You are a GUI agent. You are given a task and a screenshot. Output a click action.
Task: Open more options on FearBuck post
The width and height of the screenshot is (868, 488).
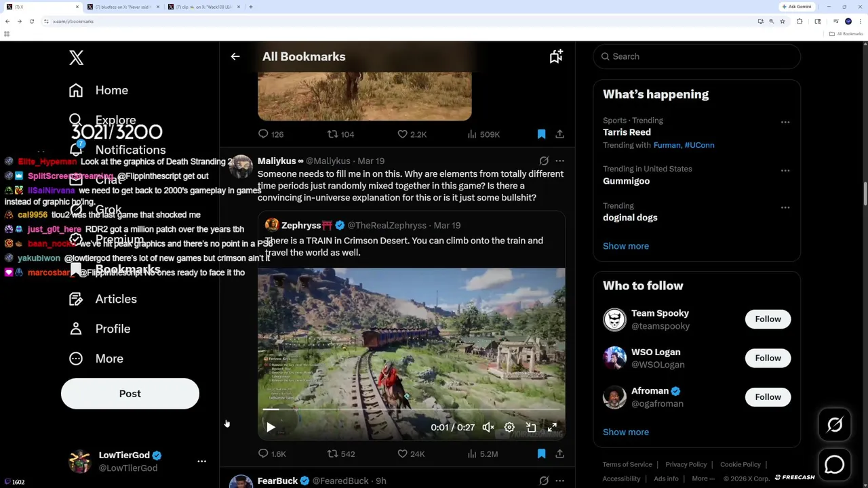[559, 481]
